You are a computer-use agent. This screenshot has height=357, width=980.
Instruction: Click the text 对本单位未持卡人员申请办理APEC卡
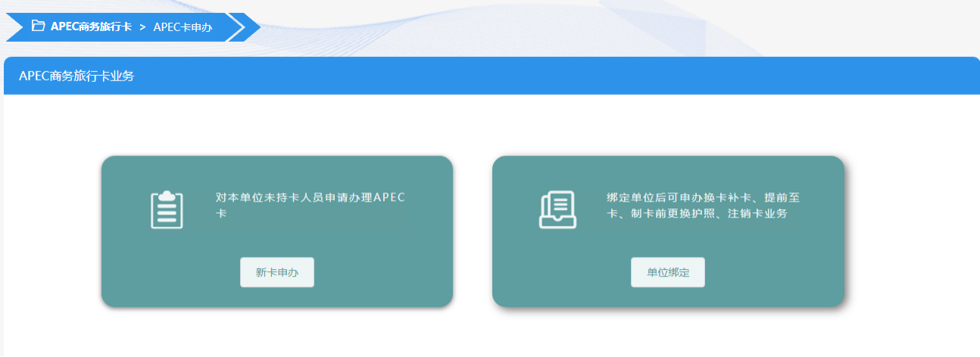point(311,205)
